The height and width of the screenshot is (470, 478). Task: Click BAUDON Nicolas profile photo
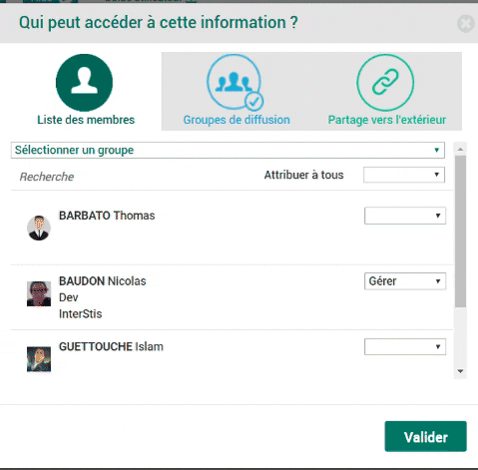[39, 294]
